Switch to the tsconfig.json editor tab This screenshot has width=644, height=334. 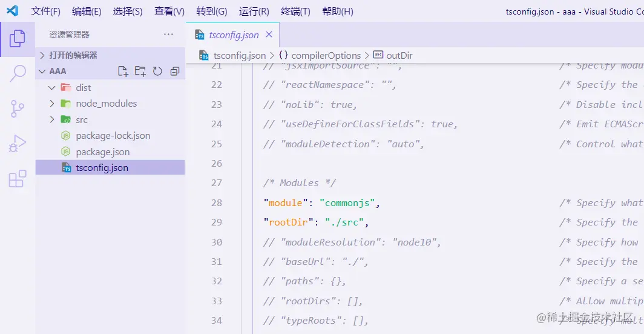233,35
